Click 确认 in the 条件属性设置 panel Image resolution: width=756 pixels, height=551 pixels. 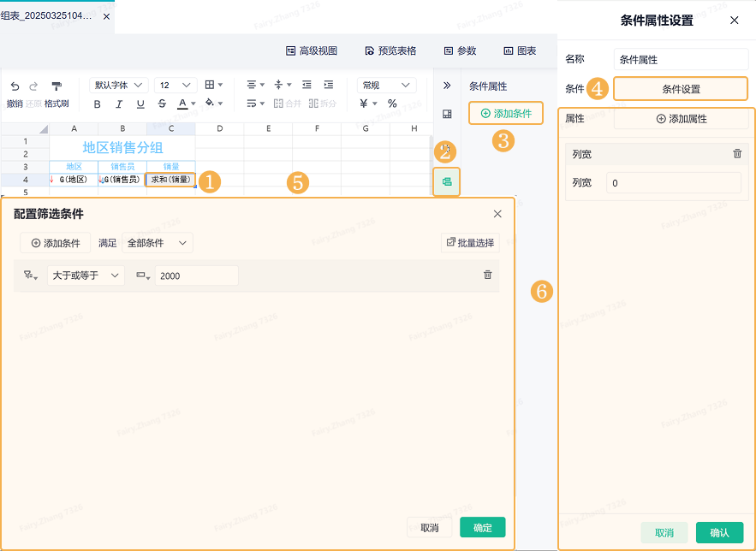pos(719,533)
